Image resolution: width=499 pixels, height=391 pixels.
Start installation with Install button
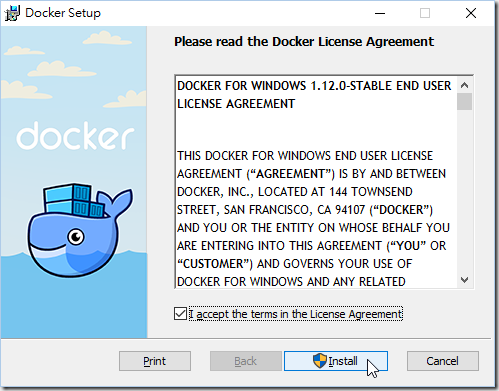click(336, 361)
